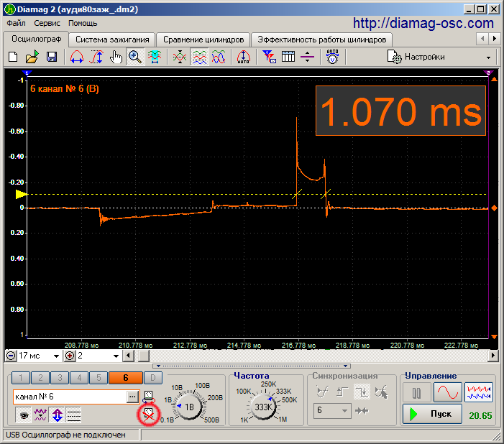Toggle separate channel traces display
This screenshot has width=504, height=444.
(200, 57)
